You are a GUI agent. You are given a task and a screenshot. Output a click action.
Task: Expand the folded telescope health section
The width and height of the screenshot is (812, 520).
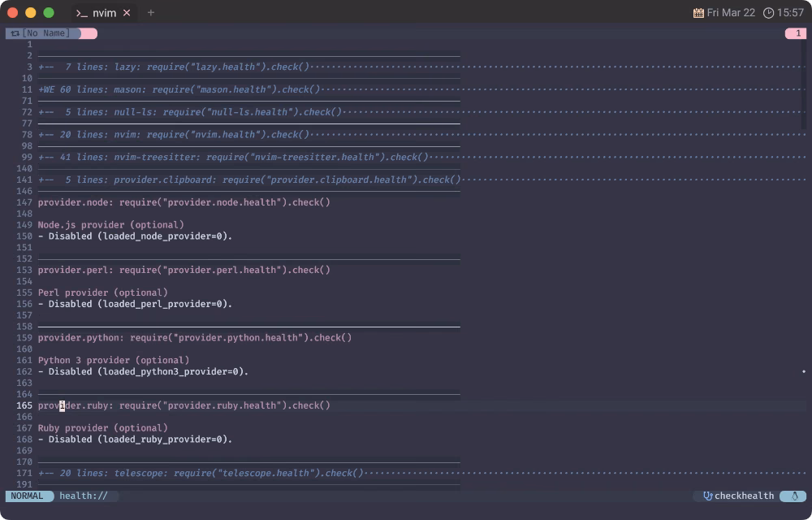point(422,473)
